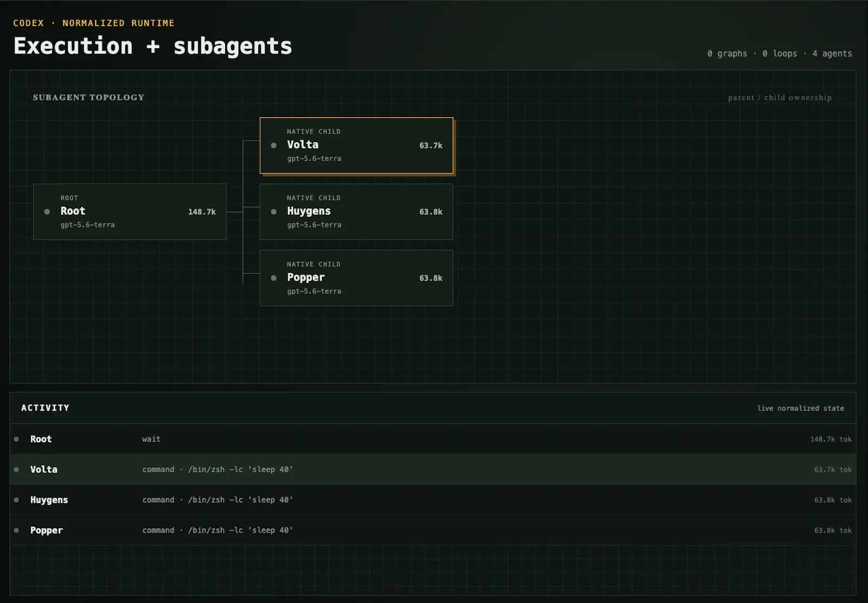Viewport: 868px width, 603px height.
Task: Click the '63.7k tok' value in Volta row
Action: (x=833, y=470)
